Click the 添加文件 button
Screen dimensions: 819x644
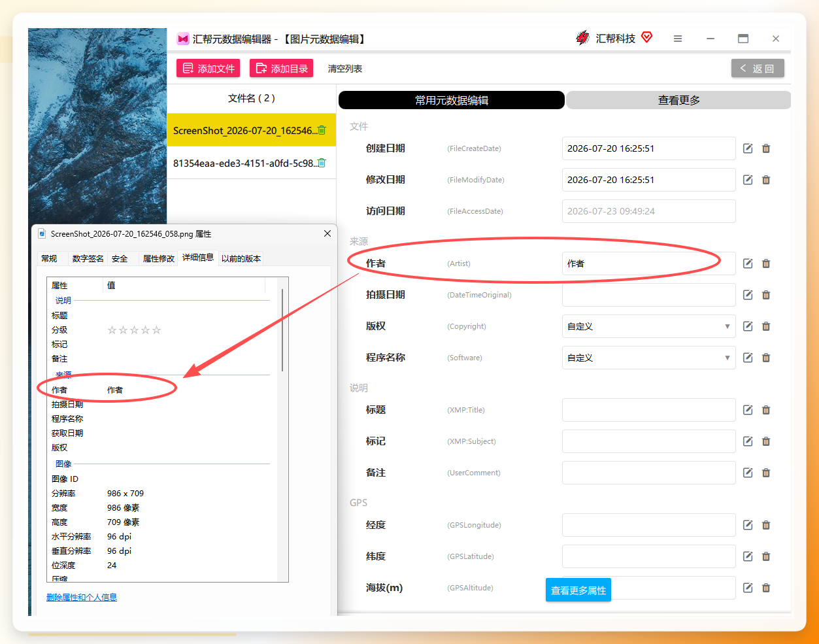pyautogui.click(x=209, y=69)
